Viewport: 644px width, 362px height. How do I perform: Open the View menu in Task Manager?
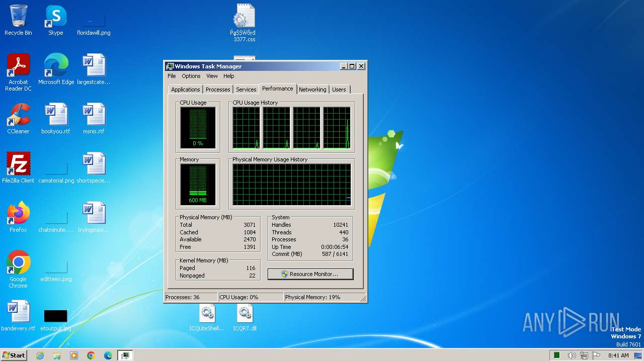point(212,76)
